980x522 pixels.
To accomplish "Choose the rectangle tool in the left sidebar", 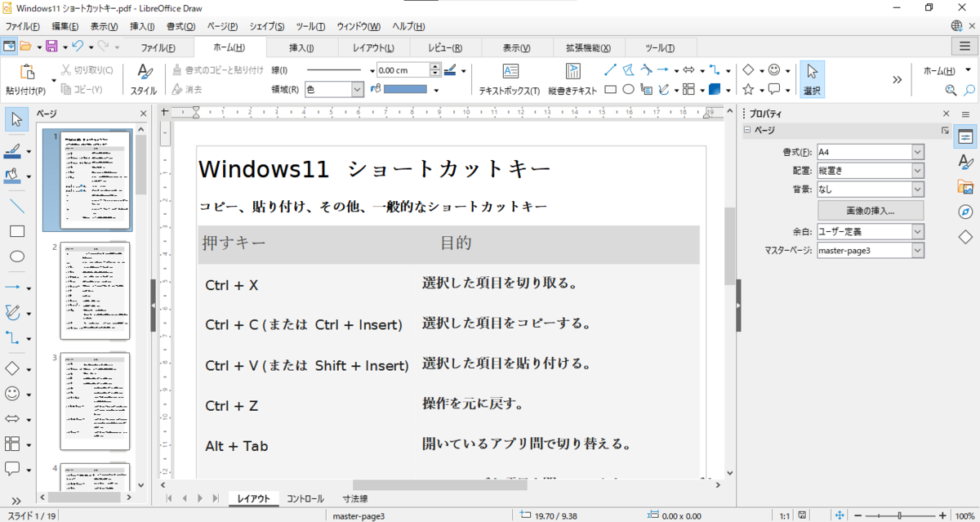I will 16,231.
